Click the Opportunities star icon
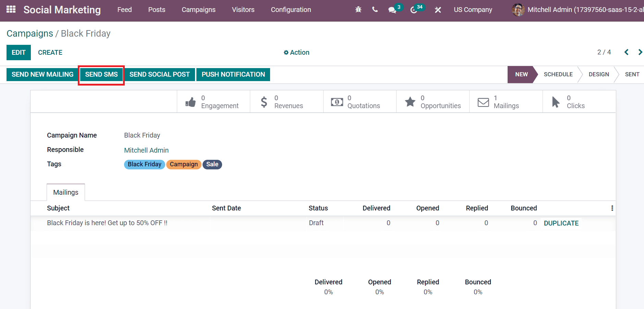Viewport: 644px width, 309px height. [410, 102]
